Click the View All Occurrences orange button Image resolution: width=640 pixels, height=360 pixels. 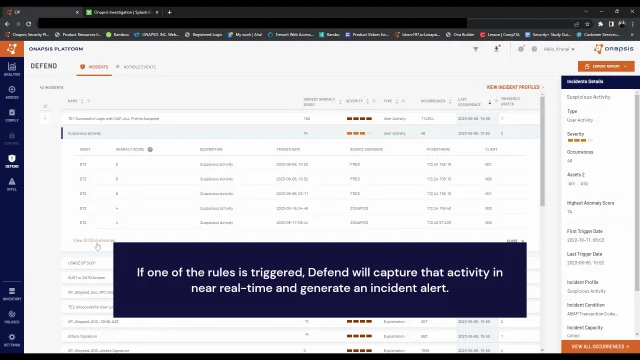[600, 347]
